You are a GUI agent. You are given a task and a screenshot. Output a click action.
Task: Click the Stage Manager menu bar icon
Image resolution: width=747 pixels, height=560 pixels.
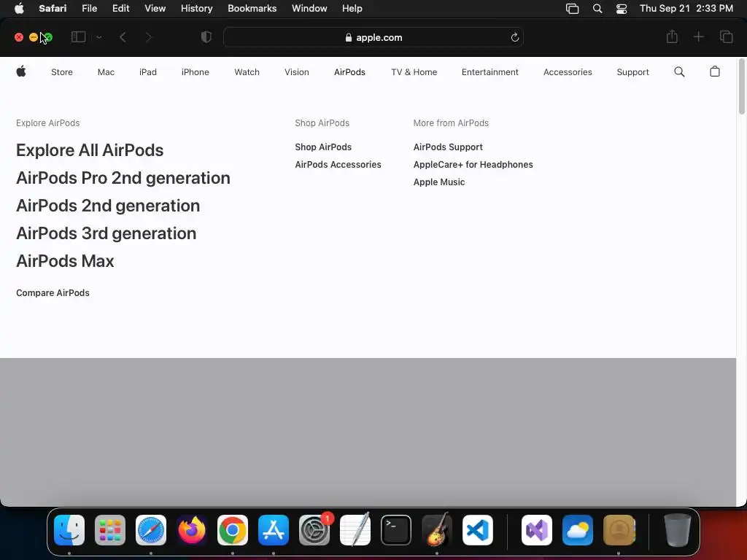click(x=572, y=9)
